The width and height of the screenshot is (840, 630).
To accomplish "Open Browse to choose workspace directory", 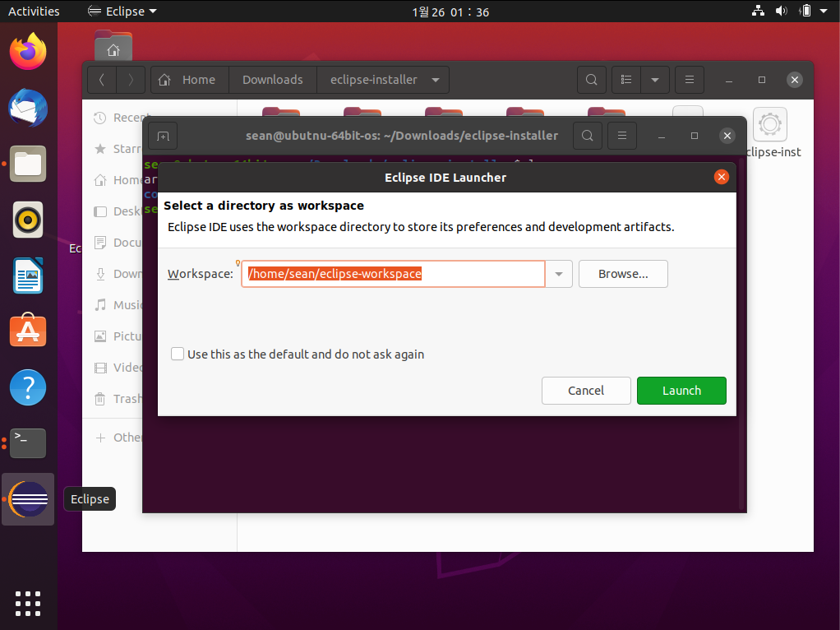I will click(623, 274).
